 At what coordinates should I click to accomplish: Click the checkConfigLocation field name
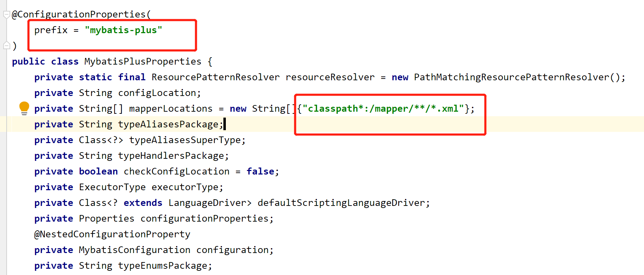pos(177,171)
